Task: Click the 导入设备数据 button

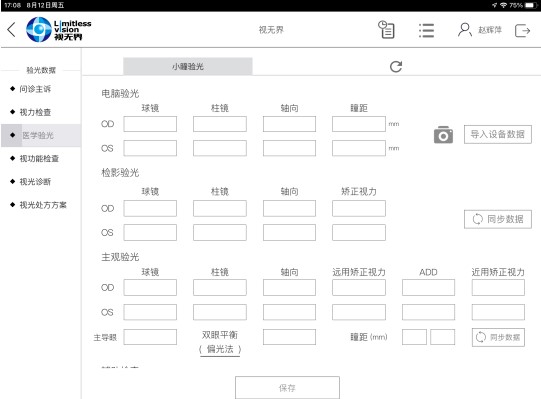Action: [x=498, y=134]
